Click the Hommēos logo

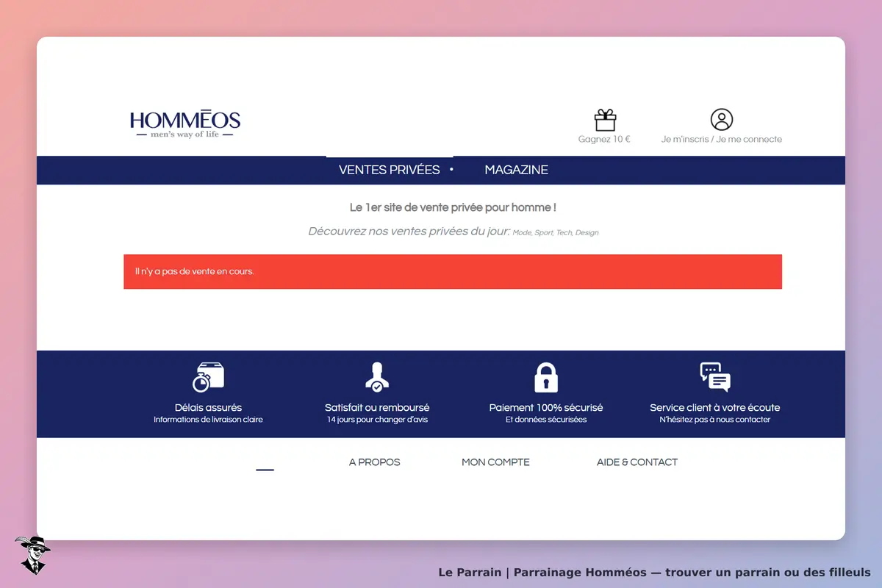coord(185,125)
